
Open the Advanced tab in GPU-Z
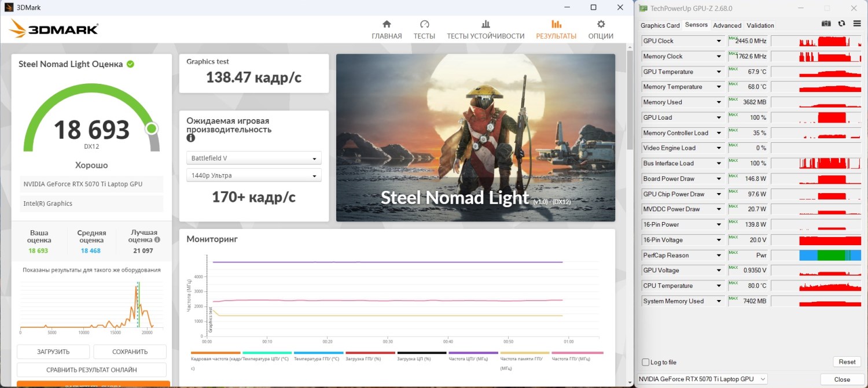727,25
